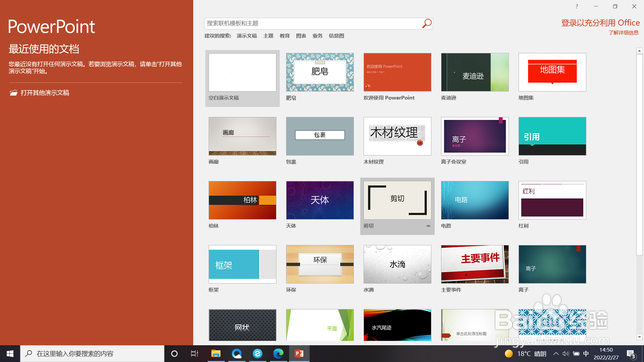
Task: Click the template list scroll-down arrow
Action: pyautogui.click(x=639, y=337)
